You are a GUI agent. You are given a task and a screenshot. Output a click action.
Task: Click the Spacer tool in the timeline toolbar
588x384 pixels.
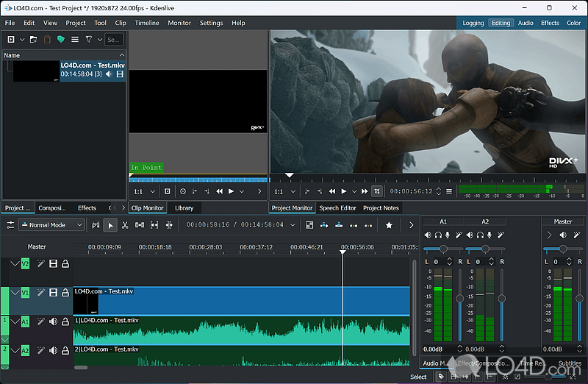[140, 225]
